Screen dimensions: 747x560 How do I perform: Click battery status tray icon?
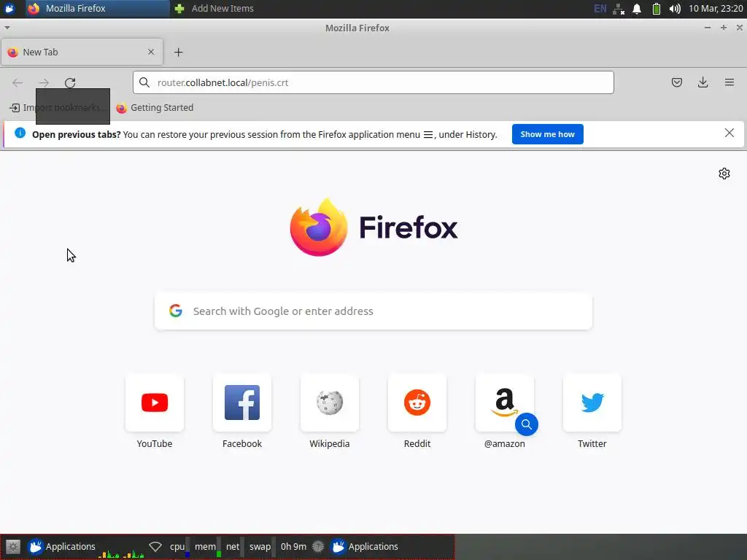656,9
